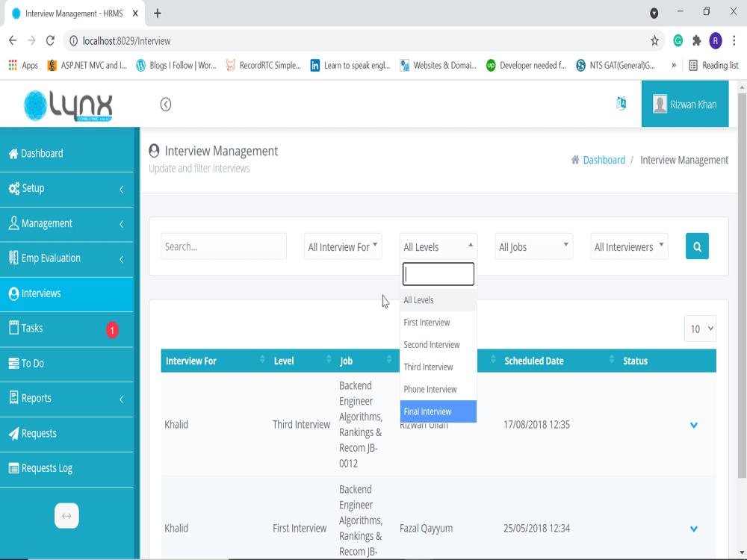Expand the Reports sidebar menu

(x=66, y=399)
